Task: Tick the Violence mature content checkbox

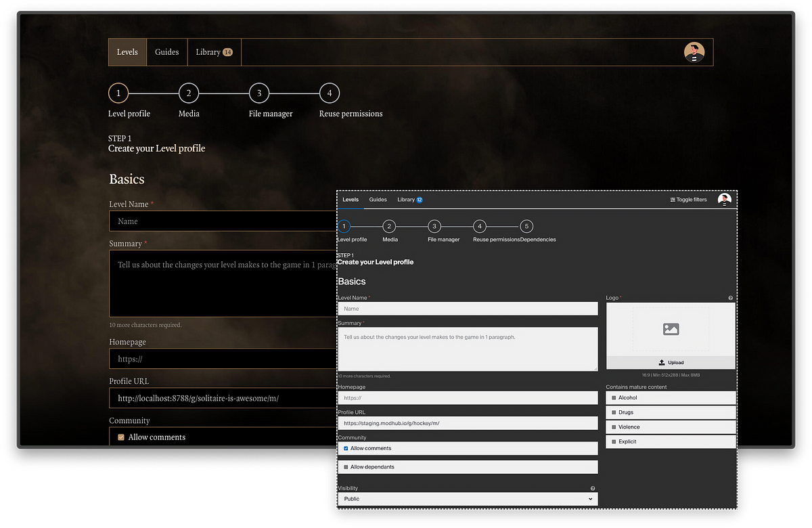Action: pyautogui.click(x=614, y=427)
